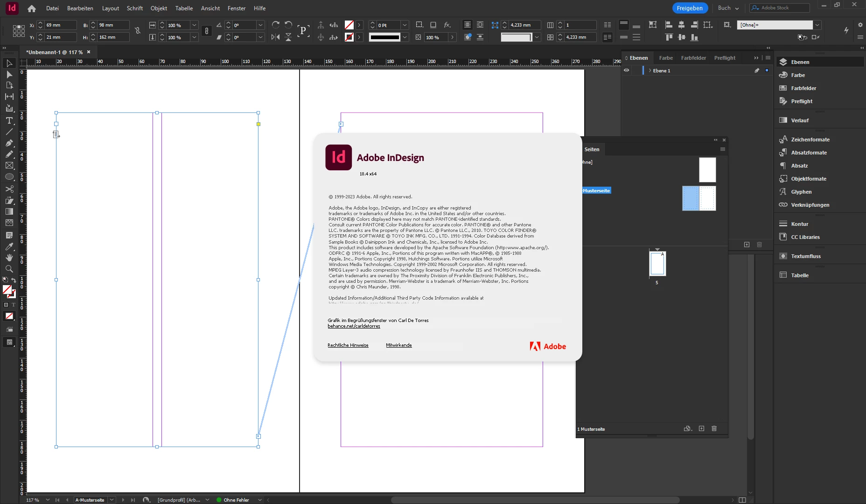Click the Adobe Stock search field

780,8
